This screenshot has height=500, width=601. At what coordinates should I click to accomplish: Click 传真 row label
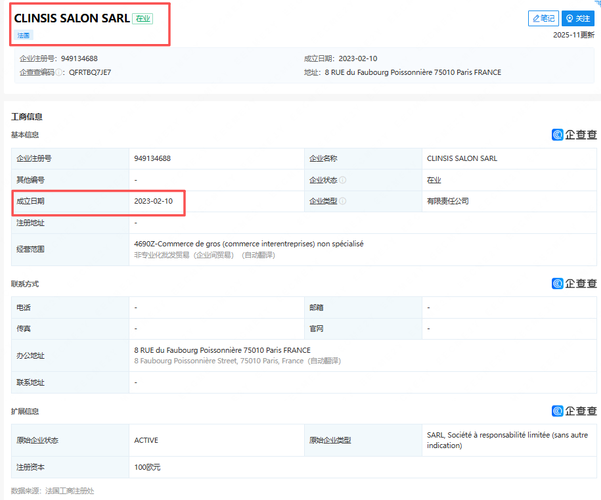tap(23, 329)
